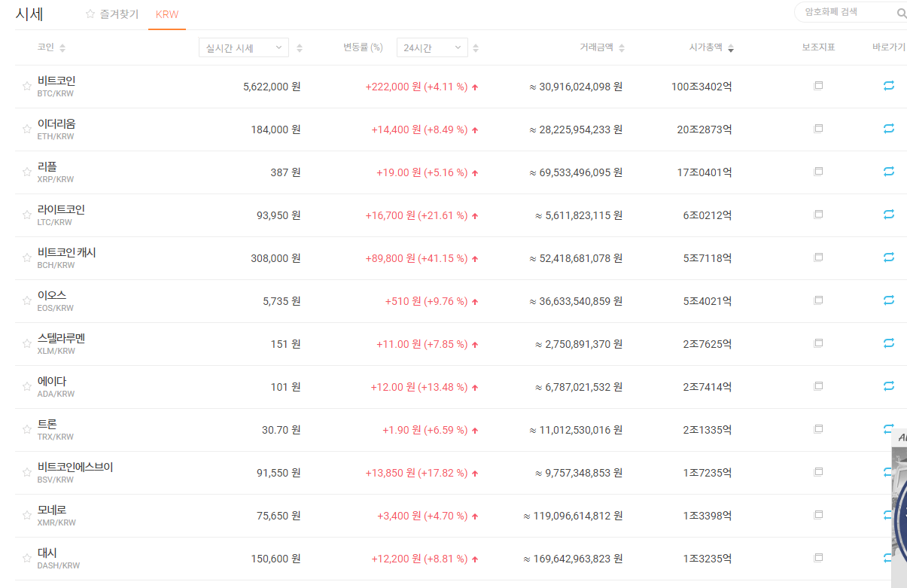Sort by 시가총액 arrow icon
907x588 pixels.
[x=731, y=48]
